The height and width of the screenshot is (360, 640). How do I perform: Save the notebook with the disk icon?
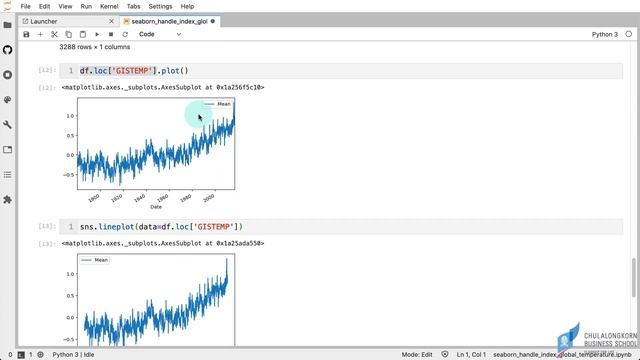click(x=26, y=34)
